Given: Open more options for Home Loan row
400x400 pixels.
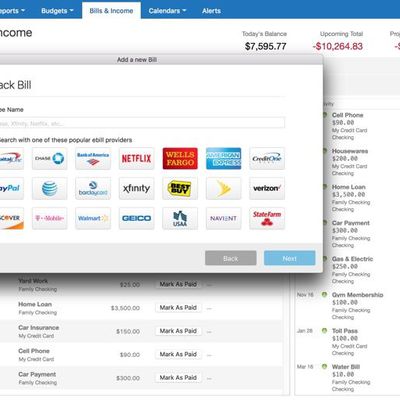Looking at the screenshot, I should (x=209, y=309).
